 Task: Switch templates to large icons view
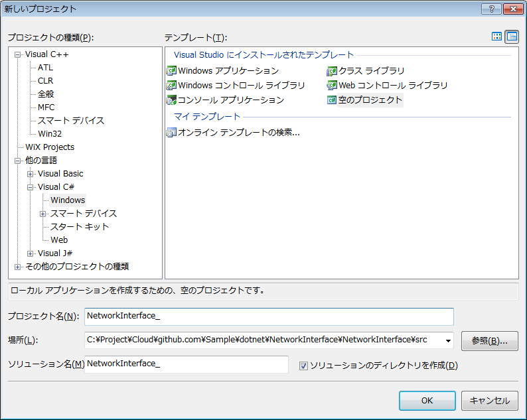tap(496, 36)
